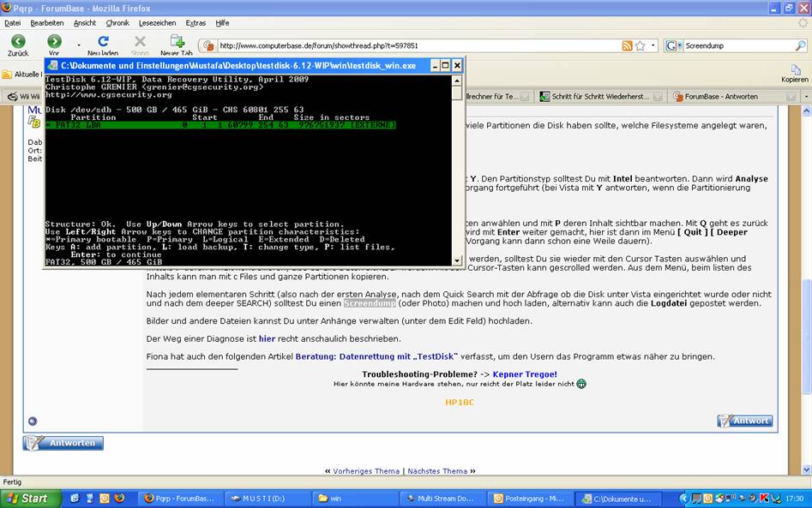Screen dimensions: 812x508
Task: Click the HP1BC signature link
Action: (x=460, y=402)
